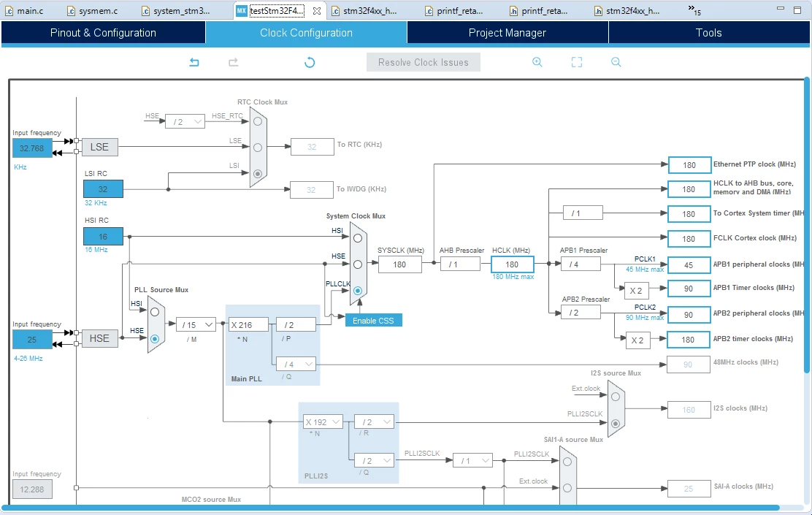Click the redo arrow icon in toolbar
The width and height of the screenshot is (812, 515).
pyautogui.click(x=234, y=62)
